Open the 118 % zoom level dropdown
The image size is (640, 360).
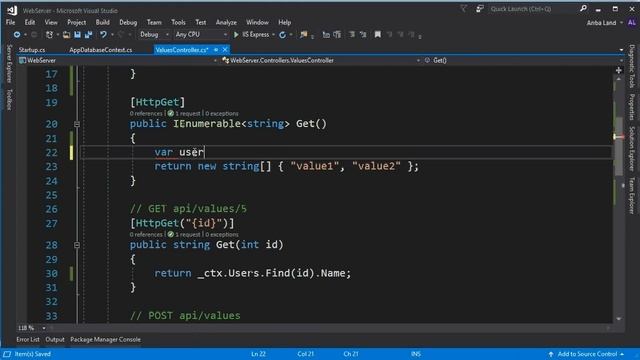tap(32, 328)
